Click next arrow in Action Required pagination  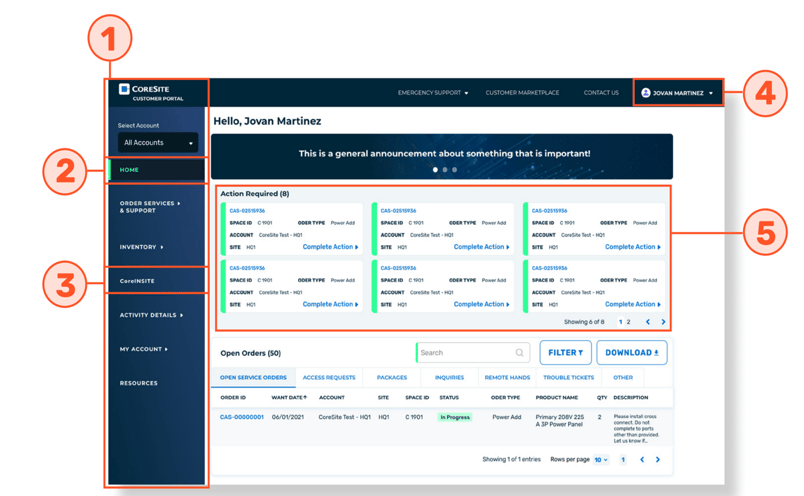(663, 322)
